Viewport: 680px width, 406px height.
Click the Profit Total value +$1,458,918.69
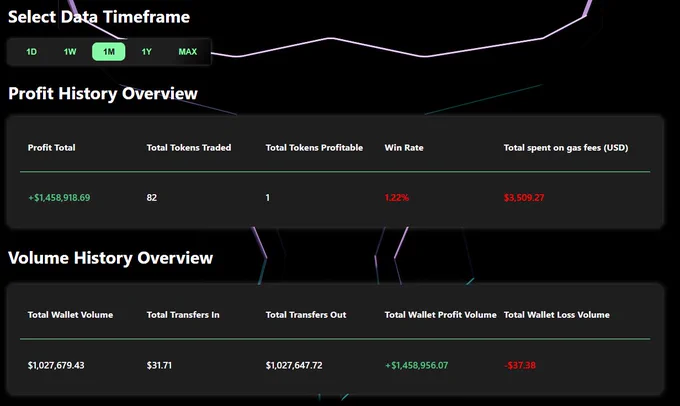[x=59, y=198]
